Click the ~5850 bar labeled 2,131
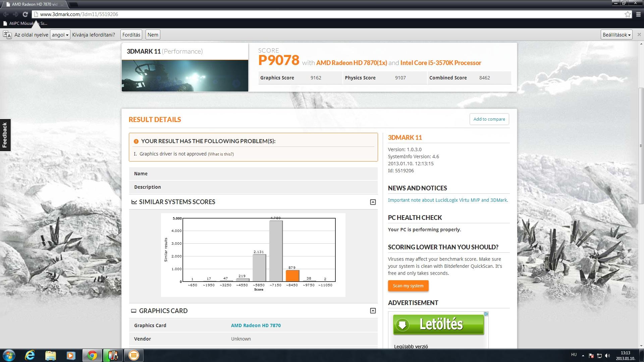 click(259, 268)
